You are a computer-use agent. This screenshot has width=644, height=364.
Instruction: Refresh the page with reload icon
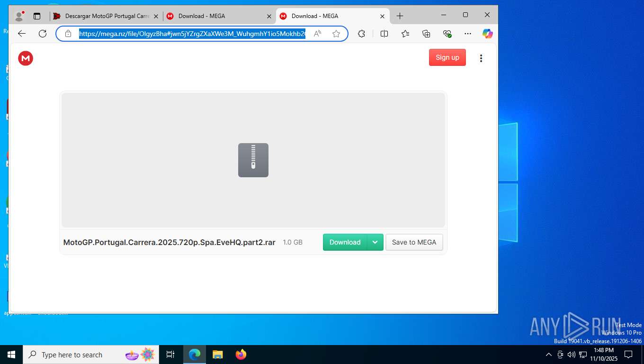pos(43,34)
